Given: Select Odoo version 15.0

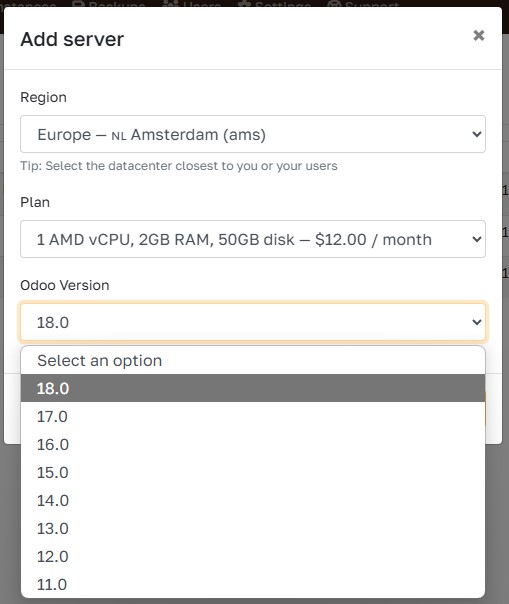Looking at the screenshot, I should pyautogui.click(x=253, y=472).
